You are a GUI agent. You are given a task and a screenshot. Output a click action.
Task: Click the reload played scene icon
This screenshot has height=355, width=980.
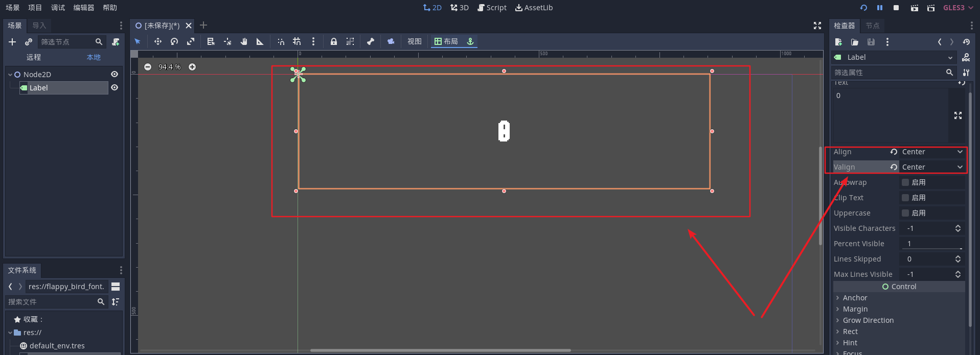click(863, 8)
